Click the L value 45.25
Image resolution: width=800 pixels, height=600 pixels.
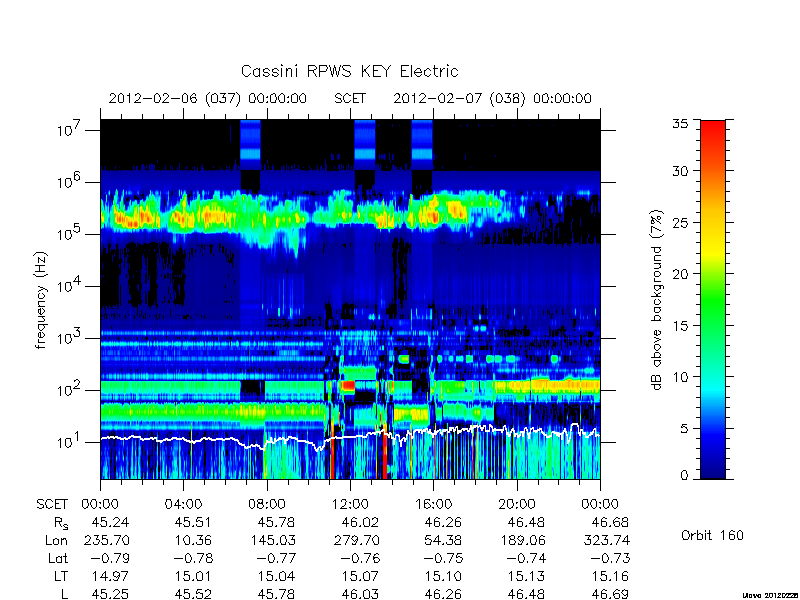110,594
